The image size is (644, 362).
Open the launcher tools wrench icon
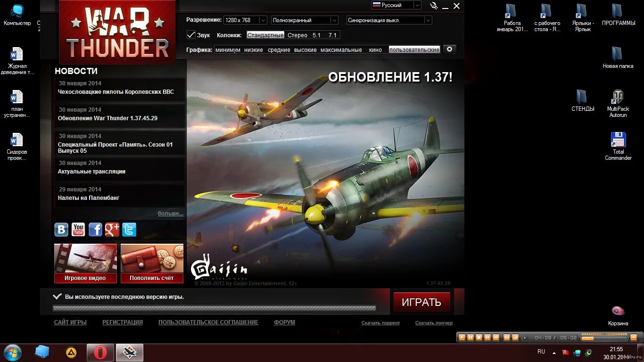(x=434, y=6)
